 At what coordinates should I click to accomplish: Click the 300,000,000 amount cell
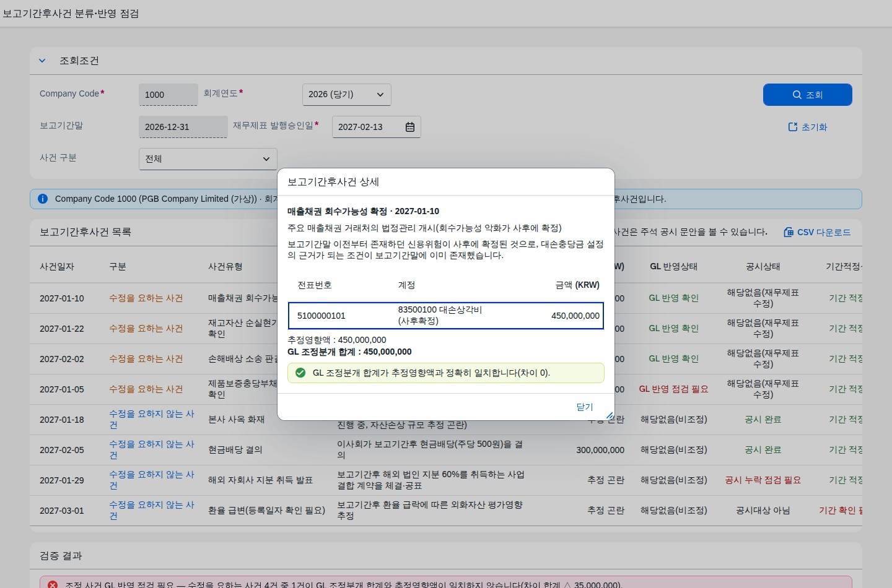(600, 450)
